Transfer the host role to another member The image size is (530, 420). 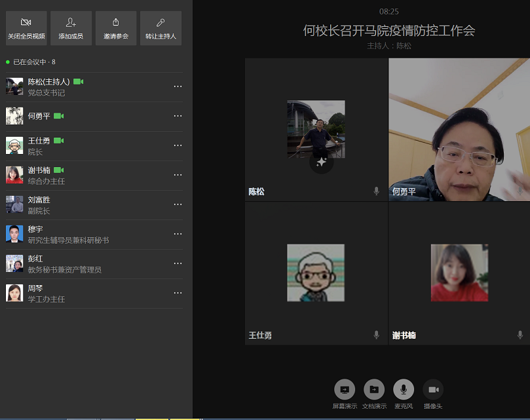click(x=161, y=29)
